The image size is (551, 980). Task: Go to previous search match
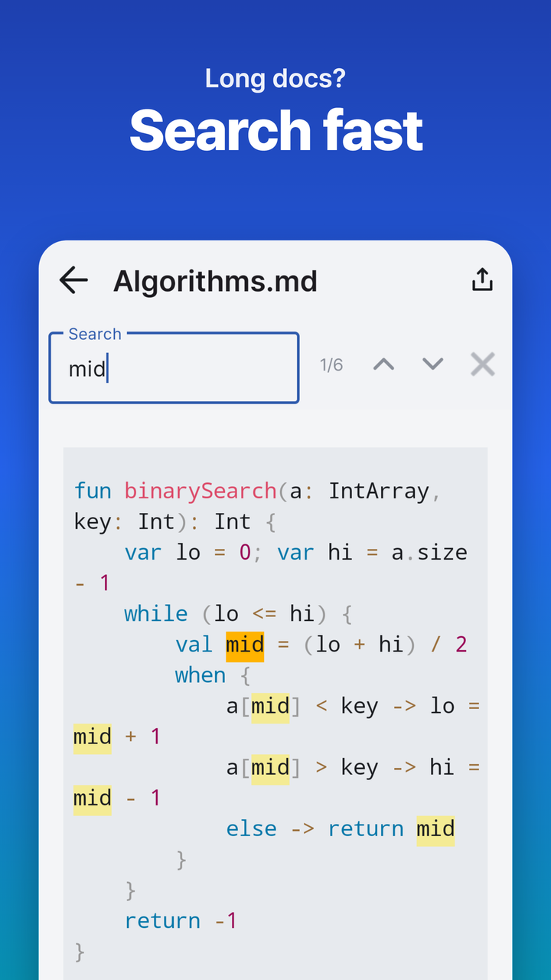click(383, 364)
